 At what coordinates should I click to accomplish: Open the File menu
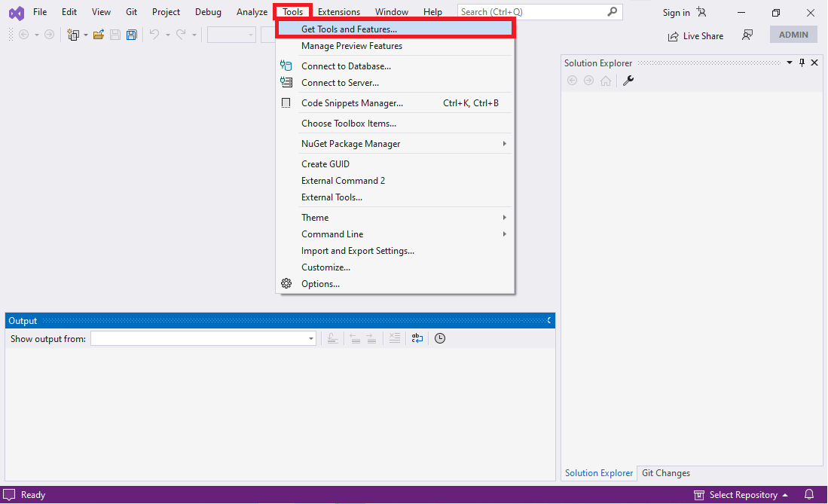(40, 11)
